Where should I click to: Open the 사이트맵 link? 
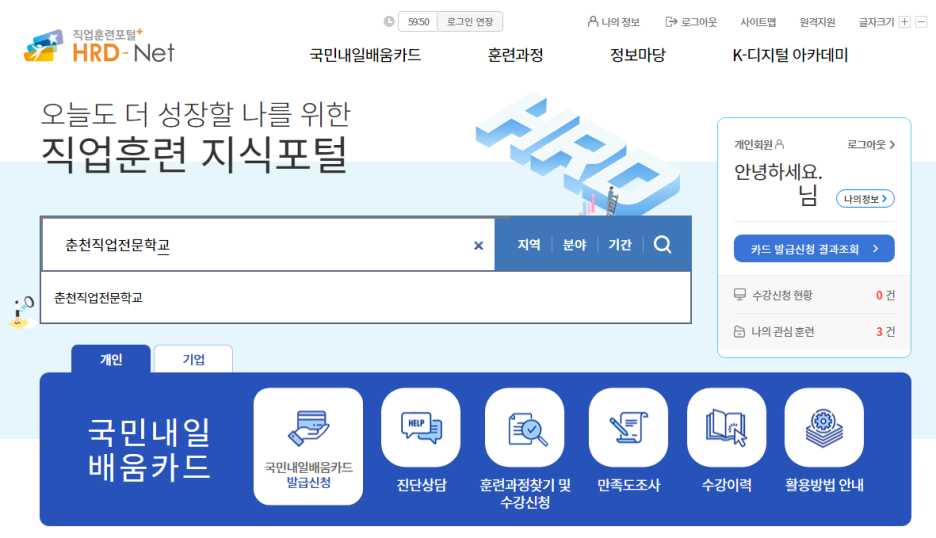coord(758,22)
